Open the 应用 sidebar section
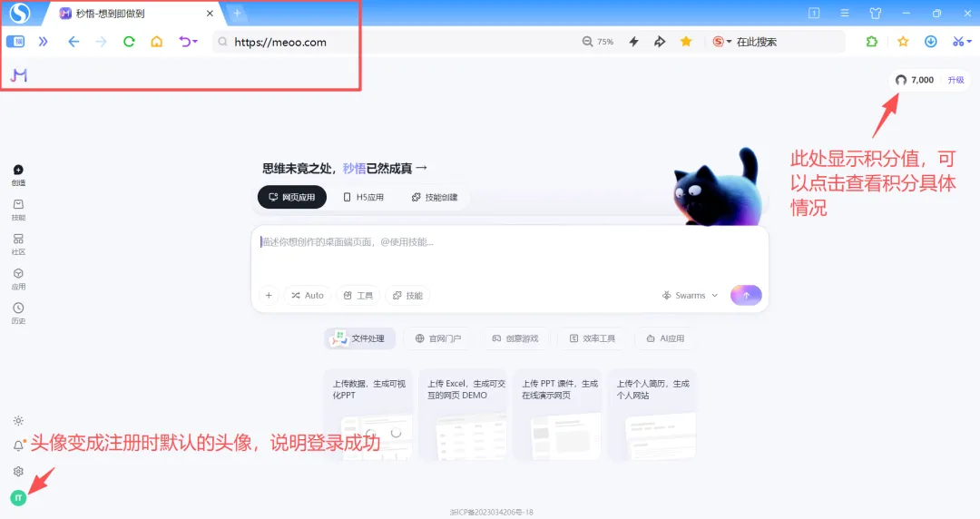 pos(18,279)
